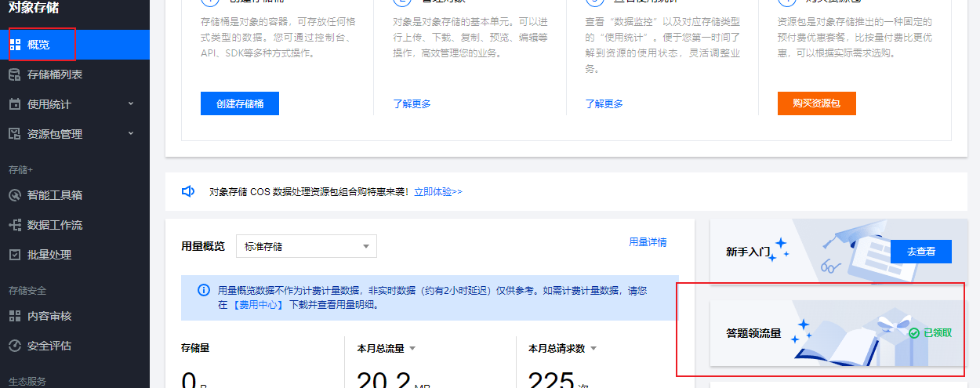The width and height of the screenshot is (980, 388).
Task: Click the 去查看 button
Action: click(x=921, y=252)
